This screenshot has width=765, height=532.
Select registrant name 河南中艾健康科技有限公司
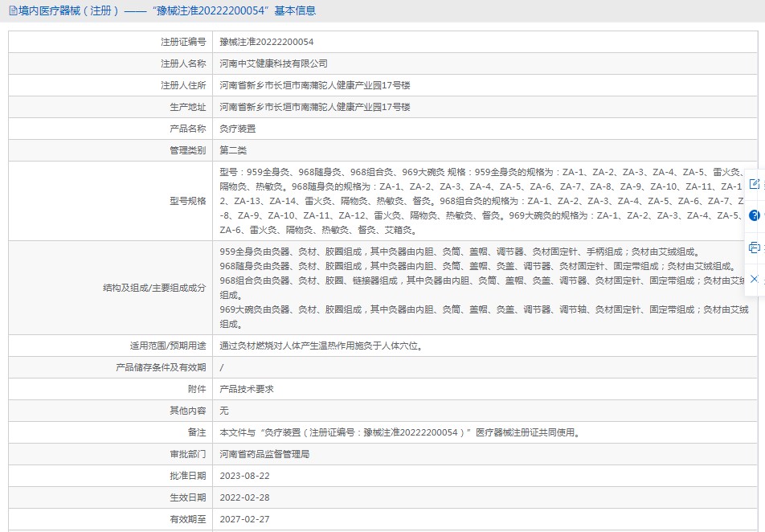[273, 63]
